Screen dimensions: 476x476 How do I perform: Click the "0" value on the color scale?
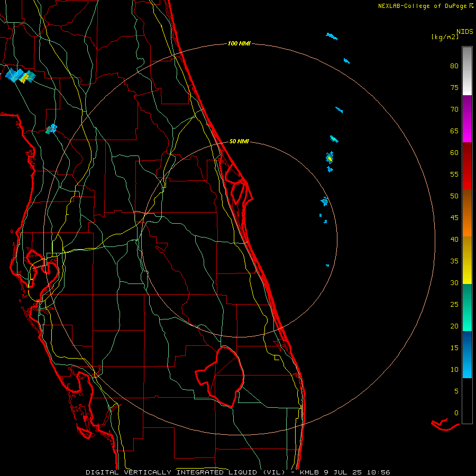tap(456, 413)
